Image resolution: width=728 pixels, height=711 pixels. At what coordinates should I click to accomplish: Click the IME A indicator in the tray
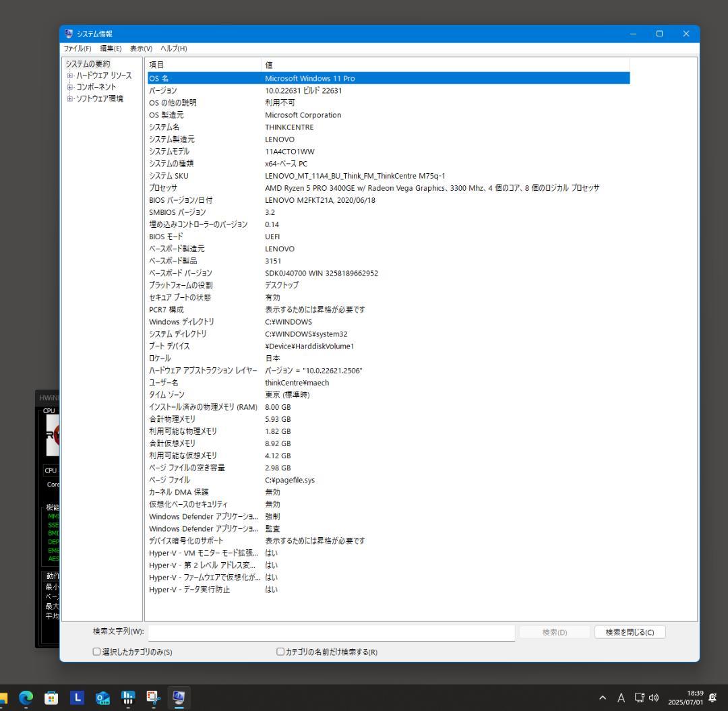click(621, 699)
